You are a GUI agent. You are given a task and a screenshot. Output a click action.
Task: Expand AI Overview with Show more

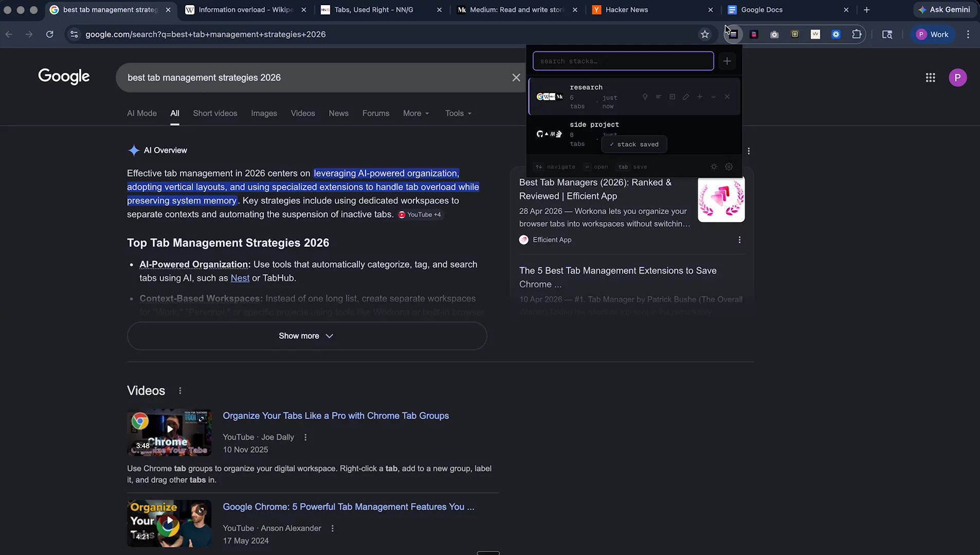[307, 336]
